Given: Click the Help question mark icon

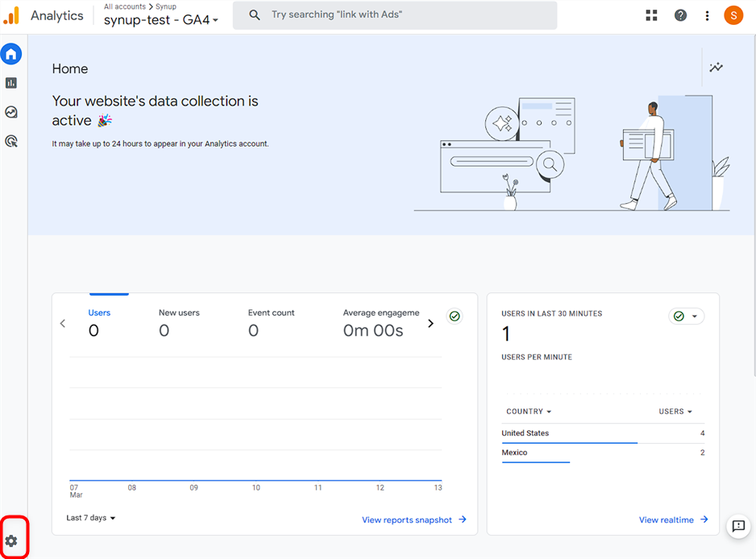Looking at the screenshot, I should (681, 15).
